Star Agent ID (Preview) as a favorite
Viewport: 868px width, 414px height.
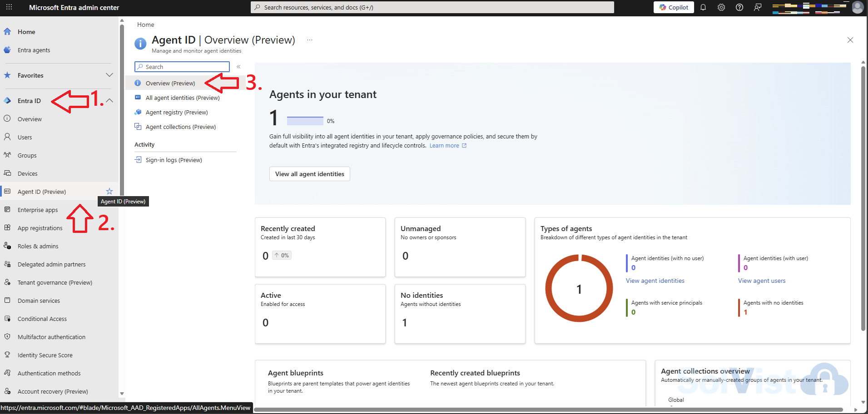click(x=109, y=191)
